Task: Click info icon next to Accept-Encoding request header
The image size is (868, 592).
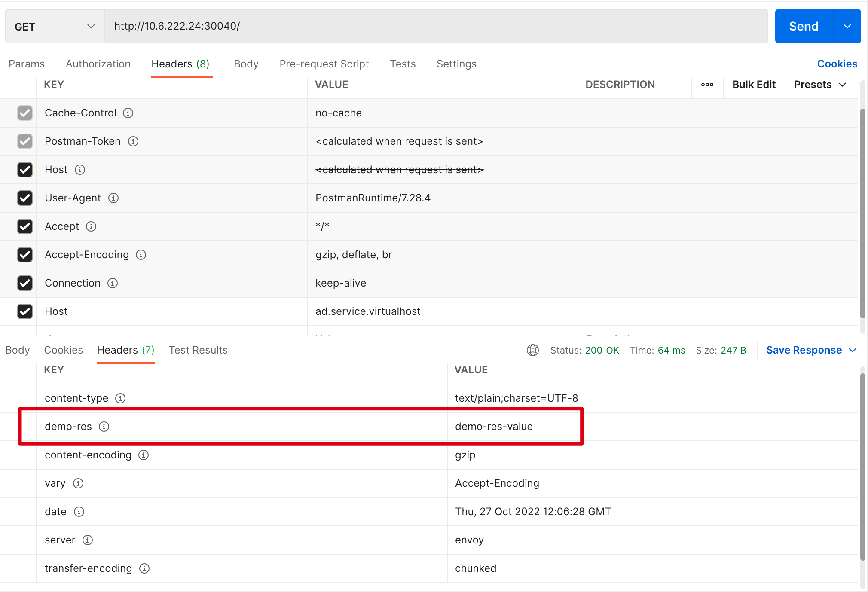Action: pos(141,255)
